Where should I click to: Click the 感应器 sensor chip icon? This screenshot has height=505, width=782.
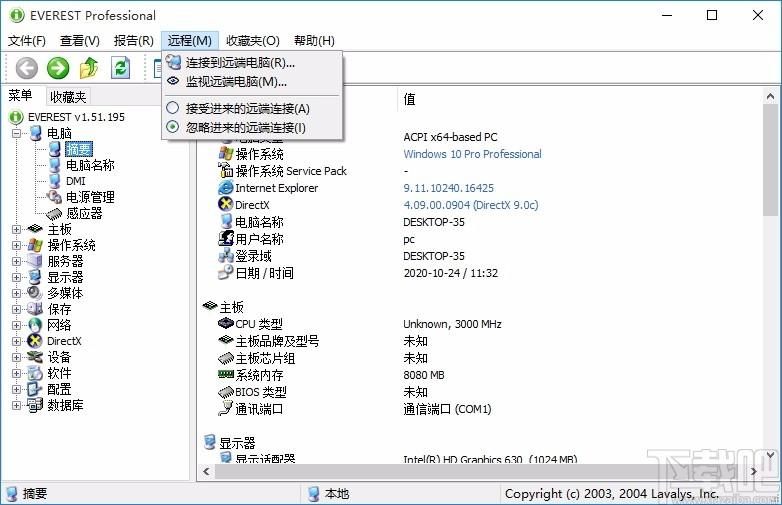54,214
